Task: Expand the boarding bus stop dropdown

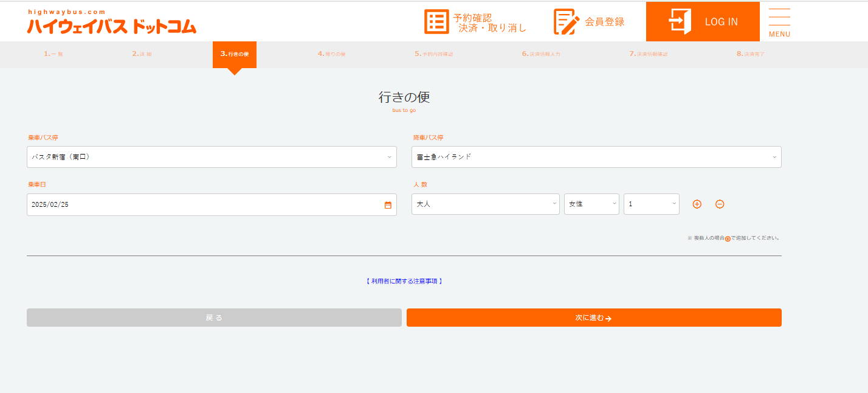Action: coord(212,157)
